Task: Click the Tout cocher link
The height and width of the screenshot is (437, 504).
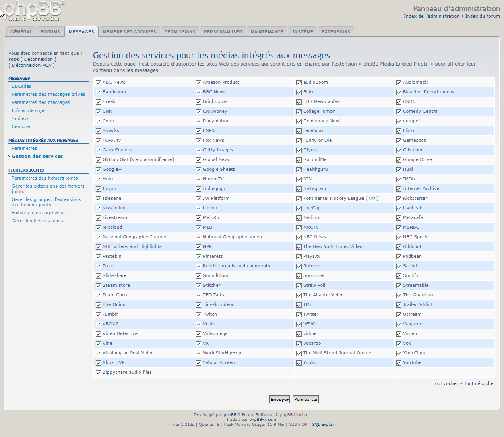Action: [x=445, y=383]
